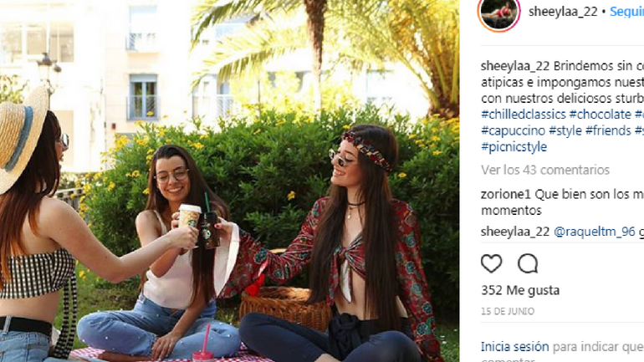This screenshot has height=362, width=644.
Task: Open the #capuccino hashtag
Action: coord(513,130)
